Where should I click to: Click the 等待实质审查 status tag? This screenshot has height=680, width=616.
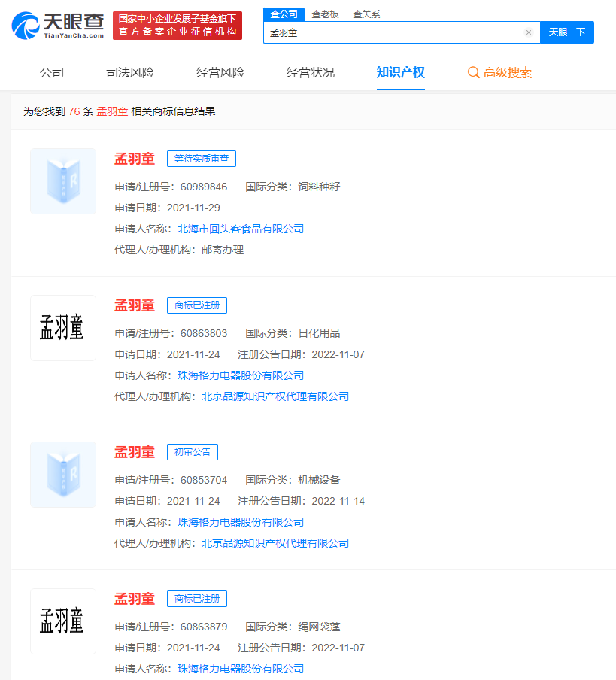(x=202, y=159)
